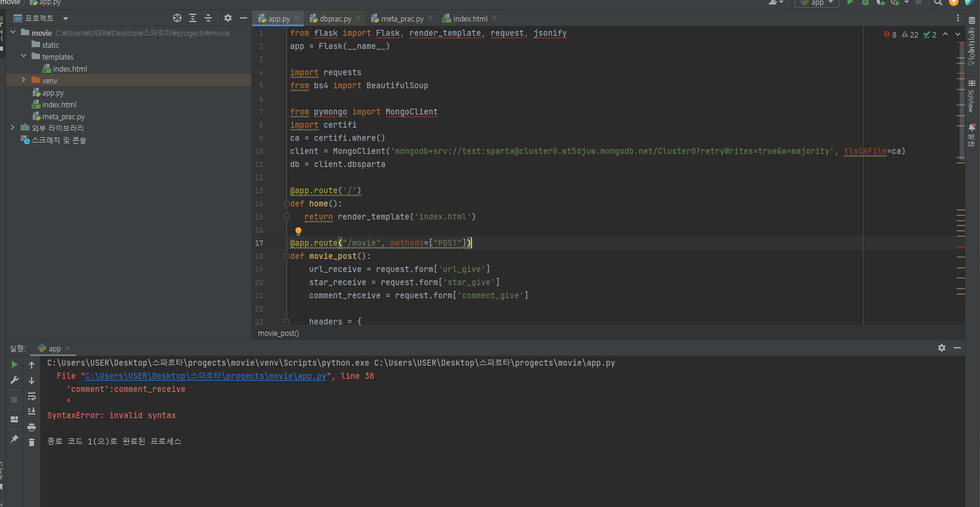This screenshot has height=507, width=980.
Task: Open the user account icon menu
Action: click(775, 2)
